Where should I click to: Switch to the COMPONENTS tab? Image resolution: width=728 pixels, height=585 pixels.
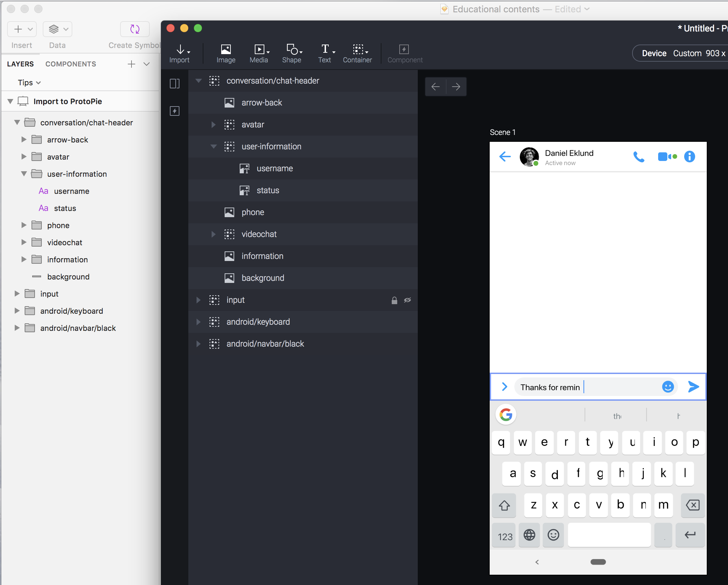click(x=71, y=64)
